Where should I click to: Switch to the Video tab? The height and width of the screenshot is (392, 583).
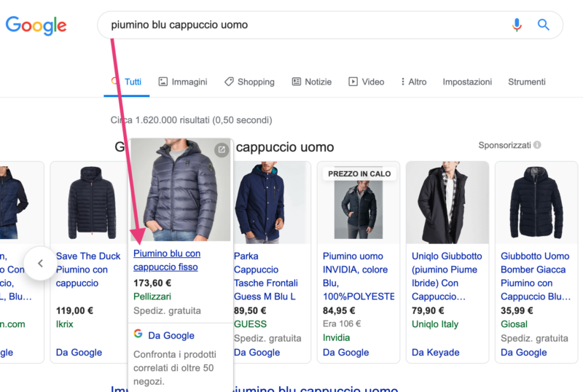pos(366,82)
